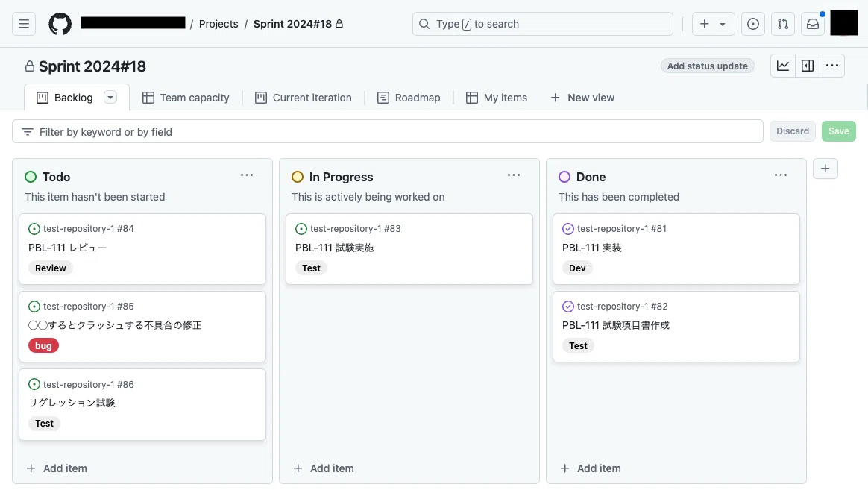Viewport: 868px width, 490px height.
Task: Focus the Filter by keyword field
Action: pyautogui.click(x=388, y=132)
